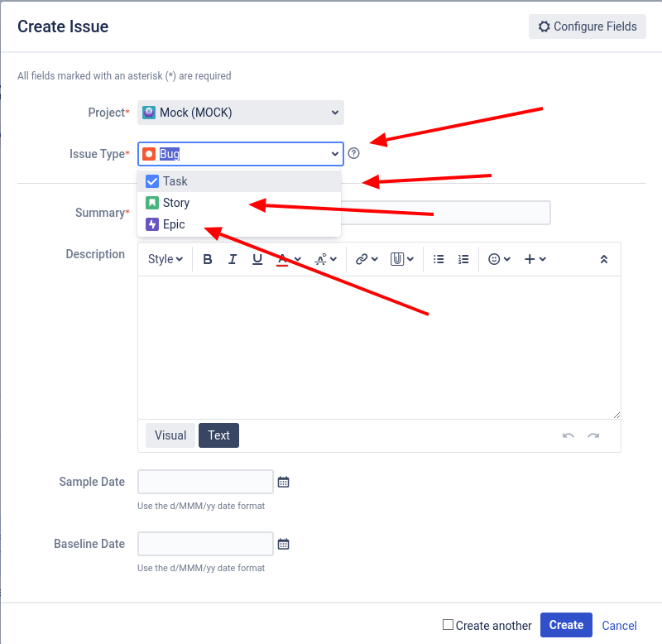Open the emoji picker icon

point(494,259)
